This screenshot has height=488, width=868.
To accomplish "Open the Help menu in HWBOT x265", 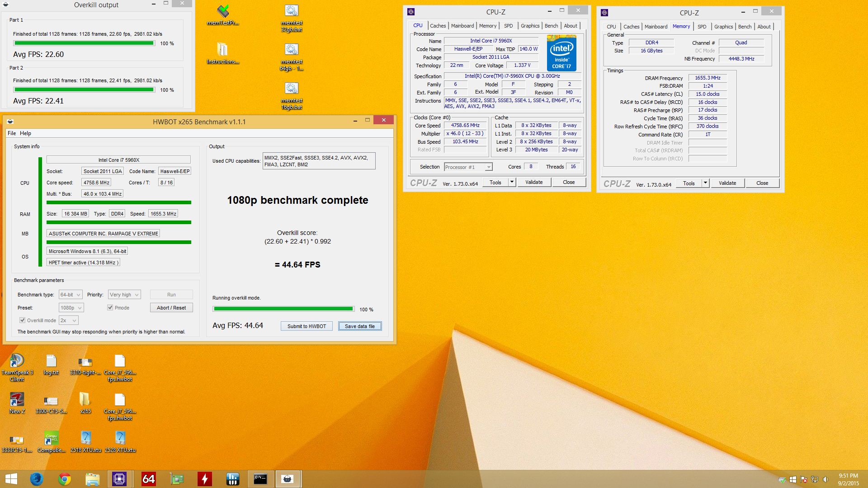I will pos(25,133).
